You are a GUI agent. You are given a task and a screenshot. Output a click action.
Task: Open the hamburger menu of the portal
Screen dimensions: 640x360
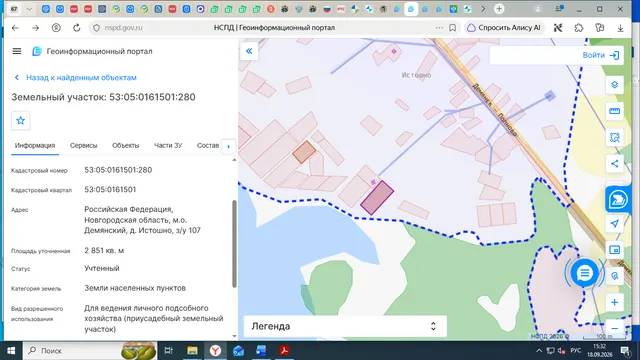pyautogui.click(x=17, y=51)
